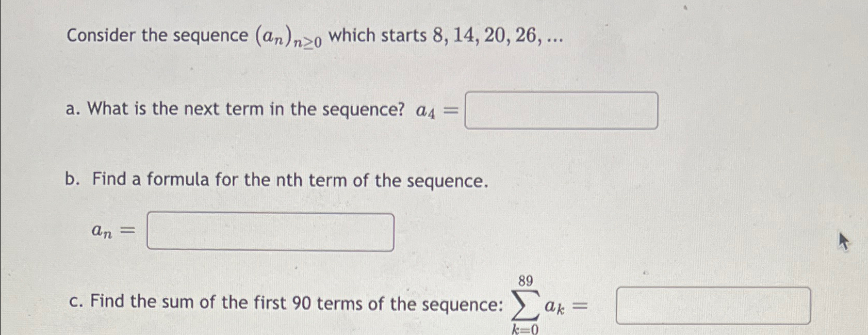This screenshot has height=335, width=868.
Task: Click the label letter b
Action: coord(72,180)
